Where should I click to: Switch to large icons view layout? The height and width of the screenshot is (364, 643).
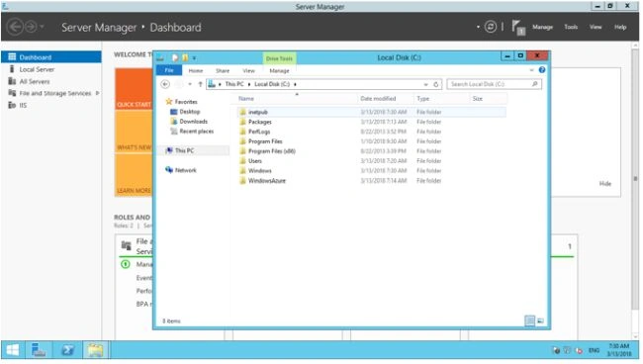(540, 320)
